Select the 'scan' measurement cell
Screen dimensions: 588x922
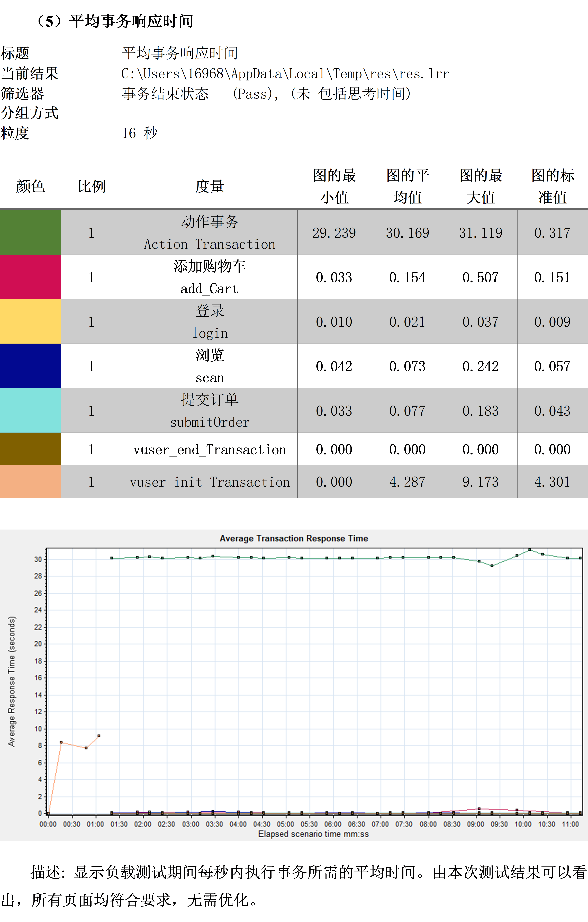point(210,366)
